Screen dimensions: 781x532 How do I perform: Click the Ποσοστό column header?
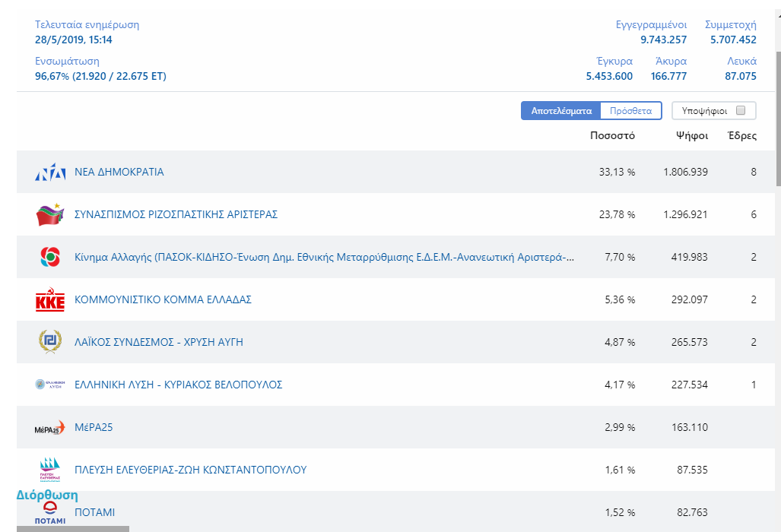[x=613, y=136]
